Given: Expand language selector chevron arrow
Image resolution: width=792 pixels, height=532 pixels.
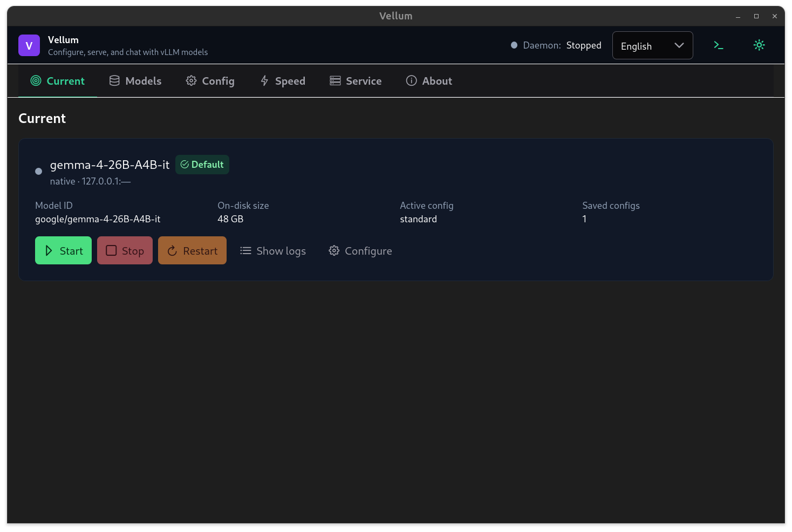Looking at the screenshot, I should (679, 45).
